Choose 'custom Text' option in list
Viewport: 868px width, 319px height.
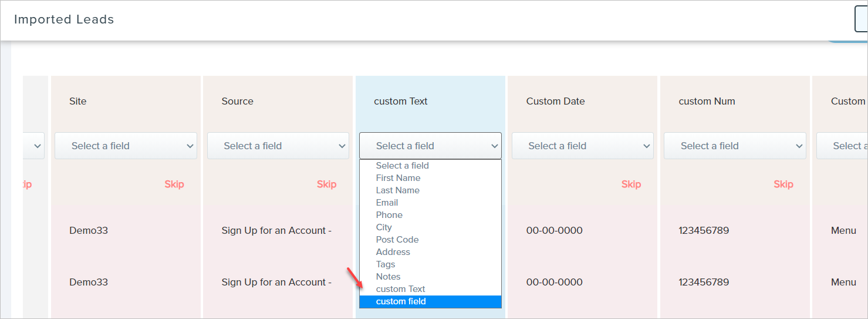pyautogui.click(x=400, y=289)
